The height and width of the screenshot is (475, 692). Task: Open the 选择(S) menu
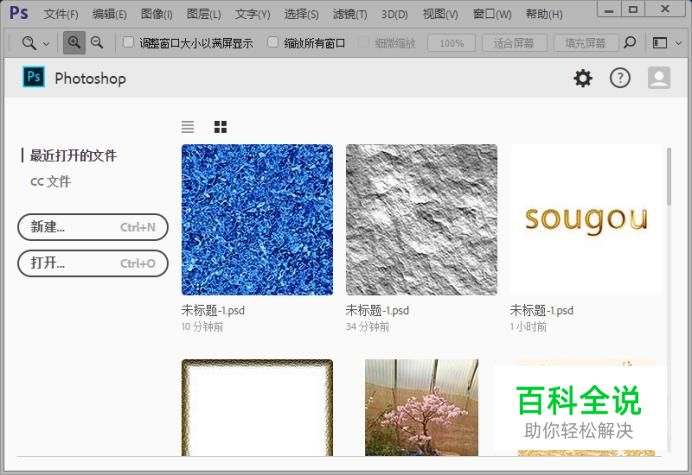click(301, 14)
